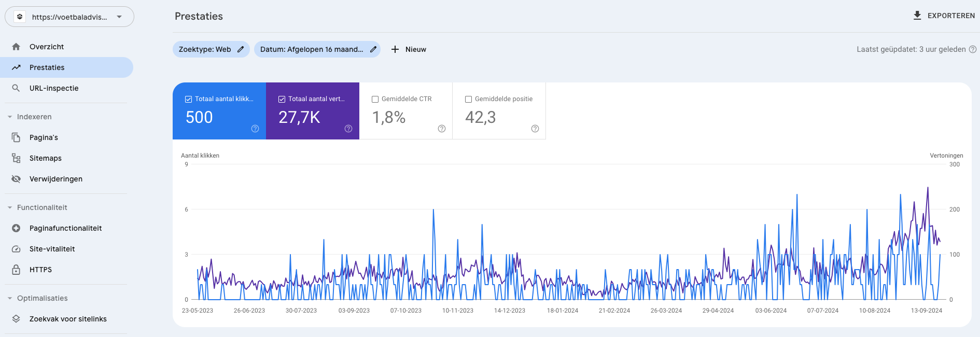Select Prestaties in the sidebar

pos(66,67)
